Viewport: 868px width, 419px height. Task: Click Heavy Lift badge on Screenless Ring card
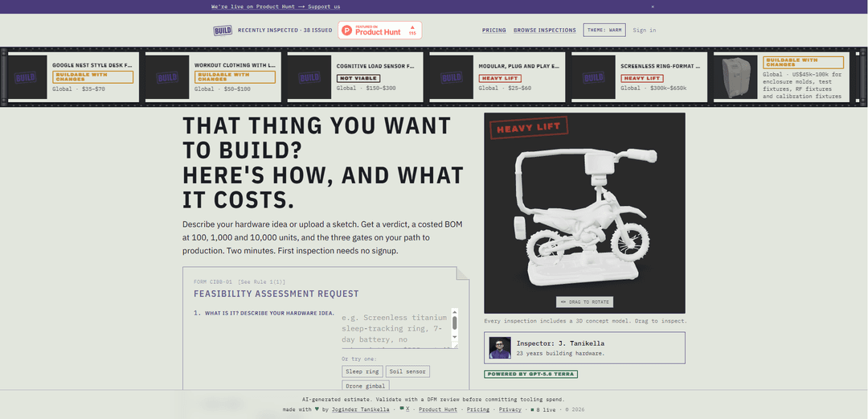[x=642, y=78]
